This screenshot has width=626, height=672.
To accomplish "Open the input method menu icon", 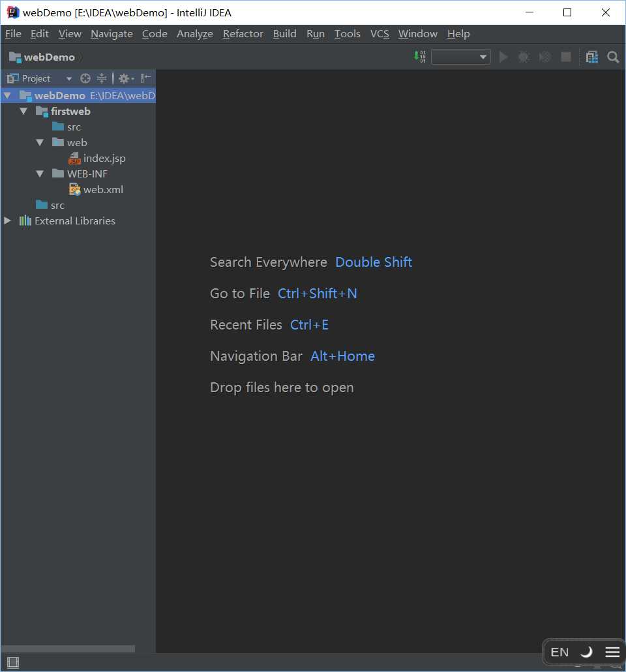I will click(x=612, y=652).
